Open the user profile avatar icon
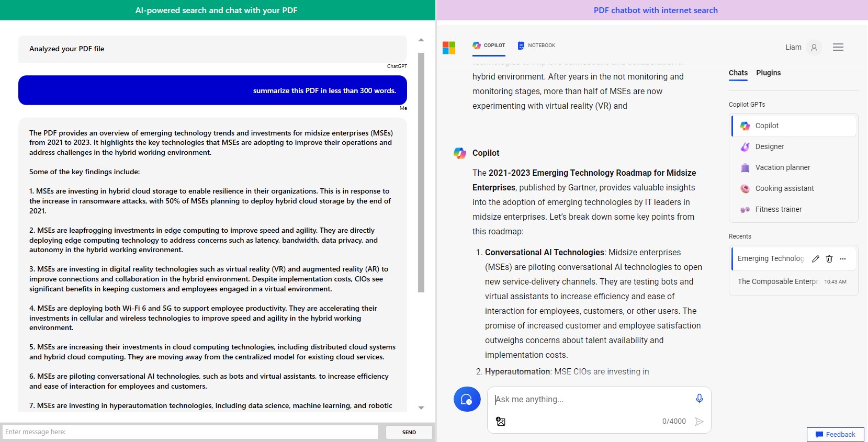This screenshot has height=442, width=868. pyautogui.click(x=814, y=48)
